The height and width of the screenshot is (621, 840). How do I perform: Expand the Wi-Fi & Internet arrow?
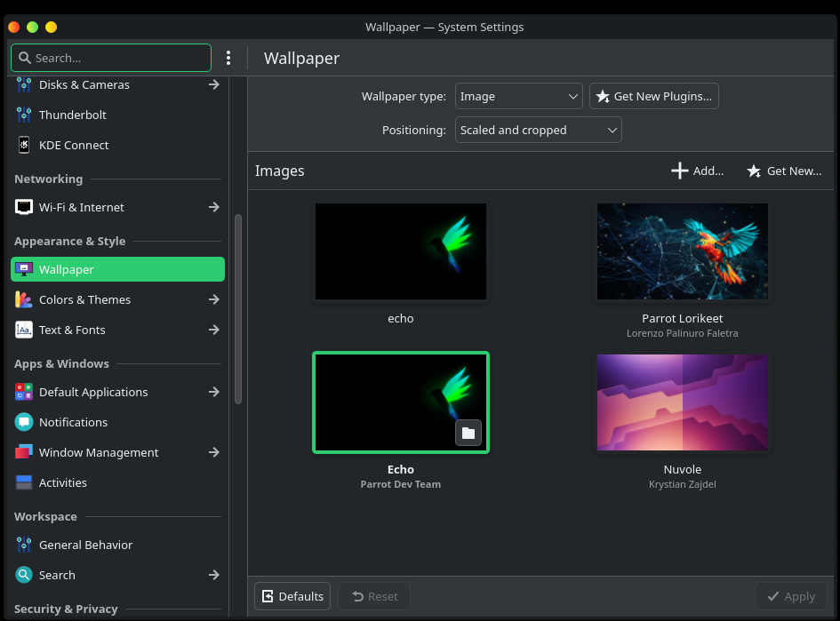click(x=213, y=207)
